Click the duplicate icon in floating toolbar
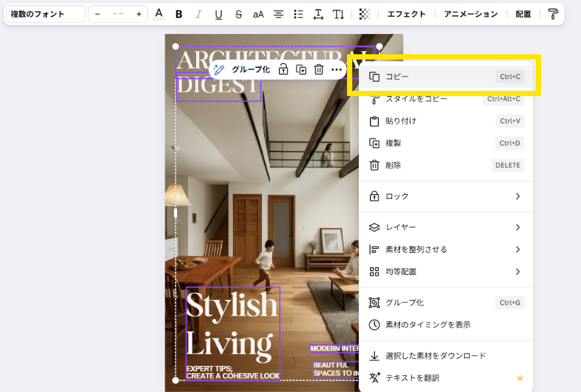The height and width of the screenshot is (392, 581). click(301, 69)
